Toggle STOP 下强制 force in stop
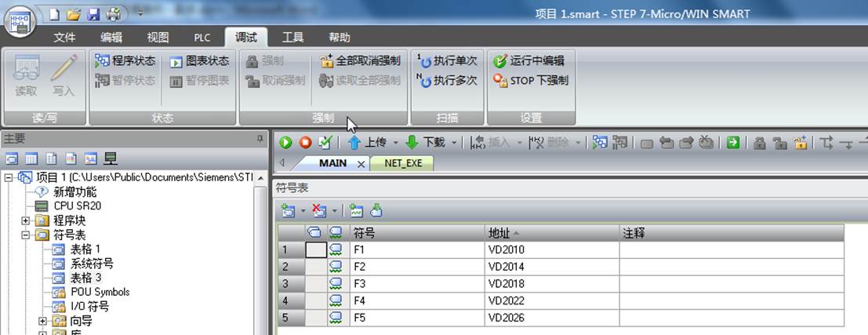 pos(531,81)
